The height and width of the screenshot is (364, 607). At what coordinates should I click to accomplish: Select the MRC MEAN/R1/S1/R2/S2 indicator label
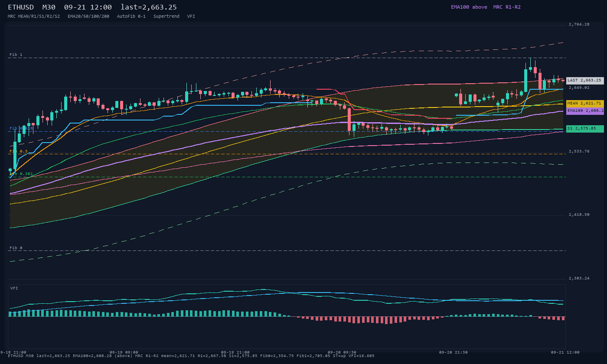(34, 16)
